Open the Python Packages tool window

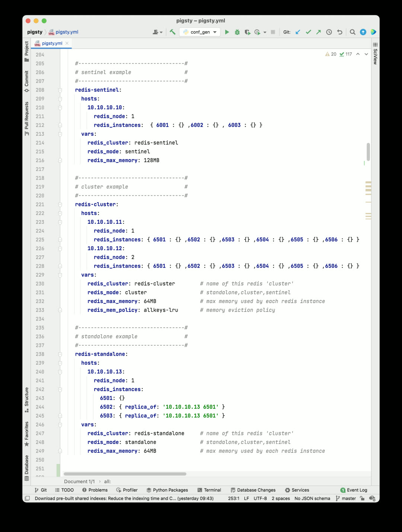pyautogui.click(x=167, y=490)
